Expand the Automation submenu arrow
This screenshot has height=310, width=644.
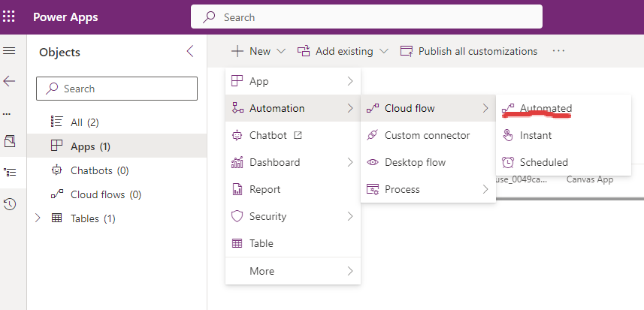350,108
